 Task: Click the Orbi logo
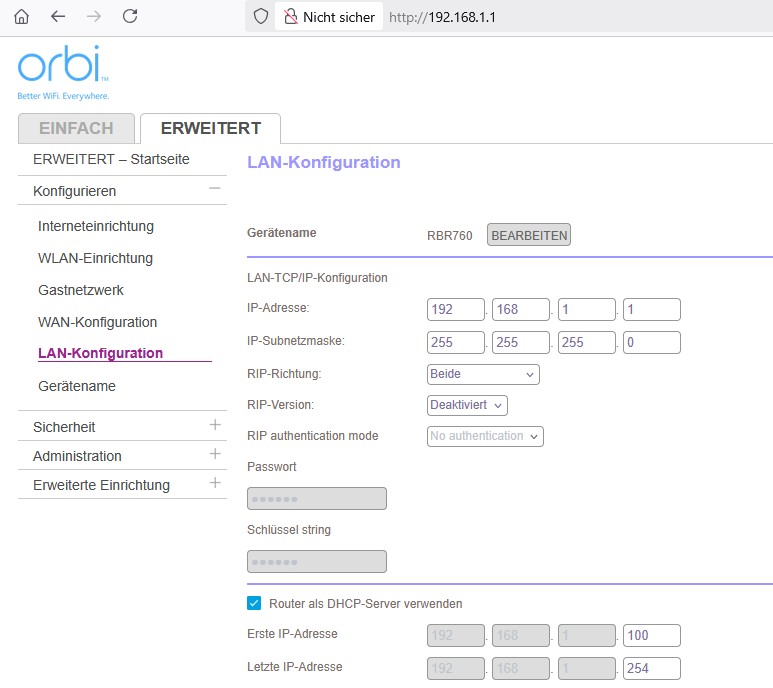tap(63, 69)
